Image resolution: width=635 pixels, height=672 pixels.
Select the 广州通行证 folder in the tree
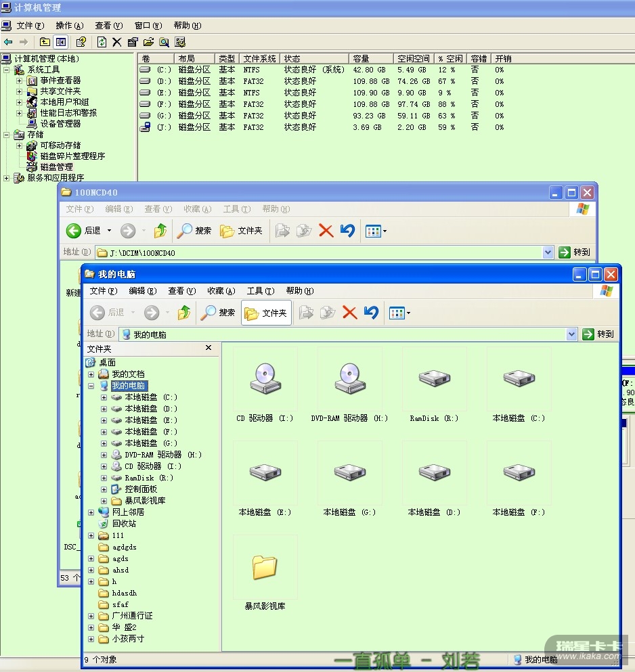pos(132,616)
